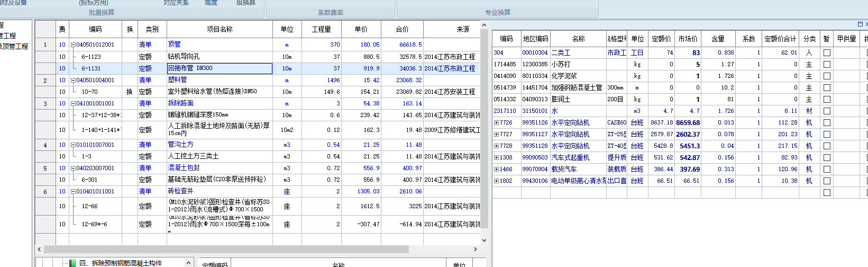Screen dimensions: 868x267
Task: Click the 定额价合计 column header
Action: 780,39
